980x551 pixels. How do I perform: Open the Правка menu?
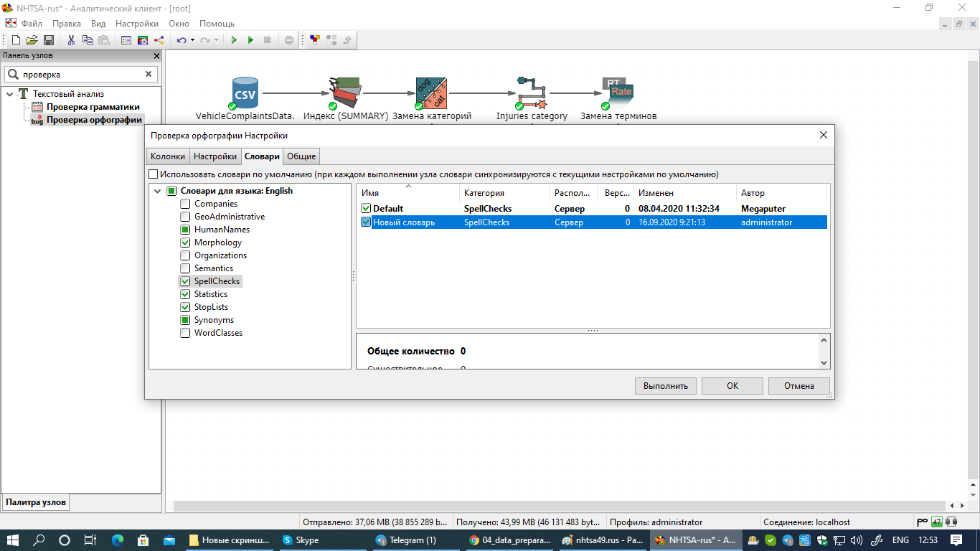tap(67, 24)
